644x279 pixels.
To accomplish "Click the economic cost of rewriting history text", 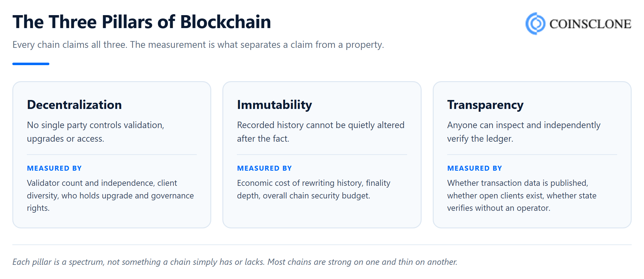I will (x=314, y=189).
